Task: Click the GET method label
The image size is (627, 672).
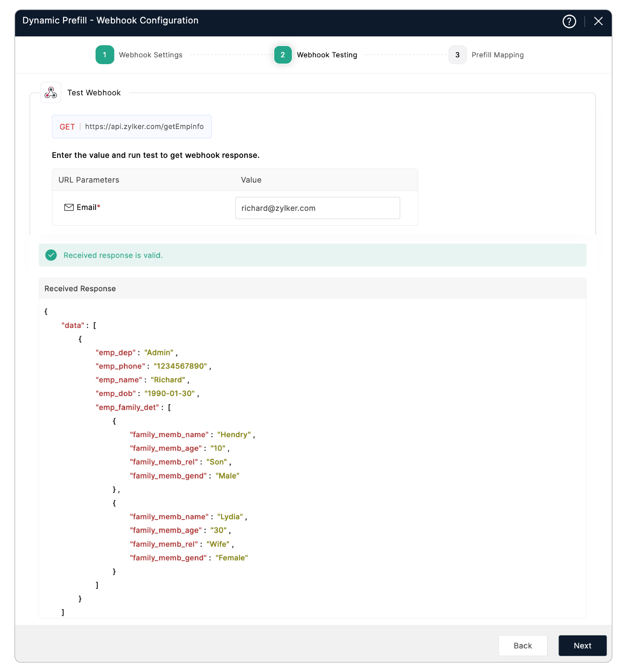Action: 67,127
